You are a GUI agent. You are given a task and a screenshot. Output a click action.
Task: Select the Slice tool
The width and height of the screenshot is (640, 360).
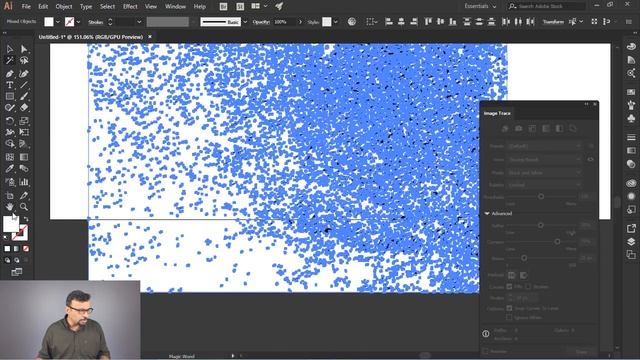coord(24,196)
